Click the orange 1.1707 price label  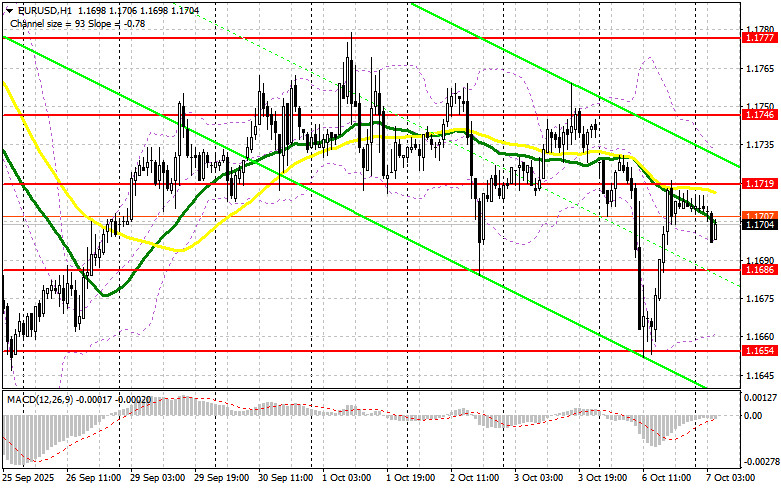(759, 216)
